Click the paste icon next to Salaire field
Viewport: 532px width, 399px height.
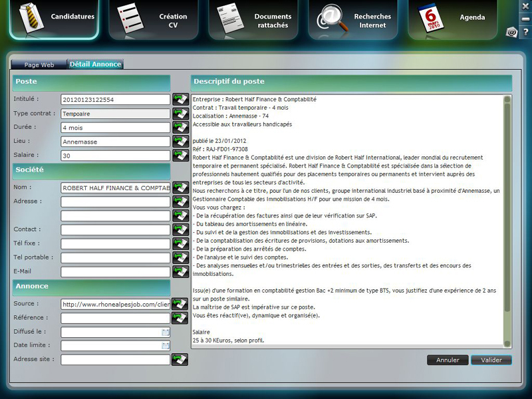[x=180, y=156]
